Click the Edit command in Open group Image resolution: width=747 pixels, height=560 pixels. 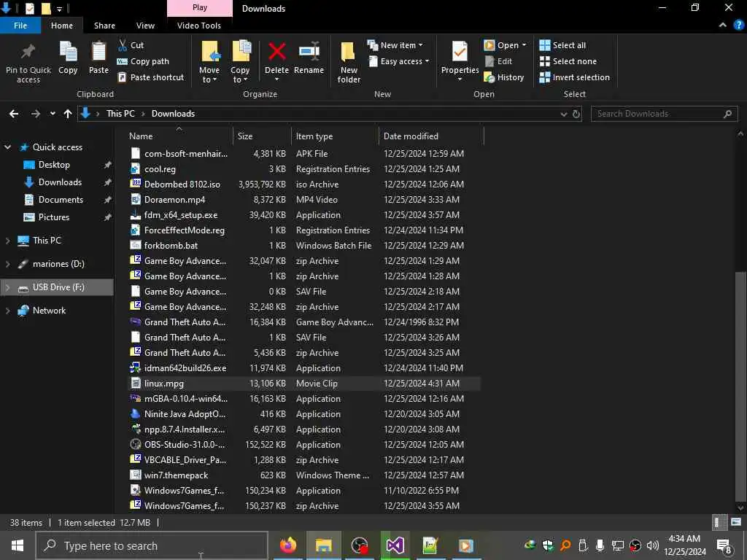(x=498, y=61)
